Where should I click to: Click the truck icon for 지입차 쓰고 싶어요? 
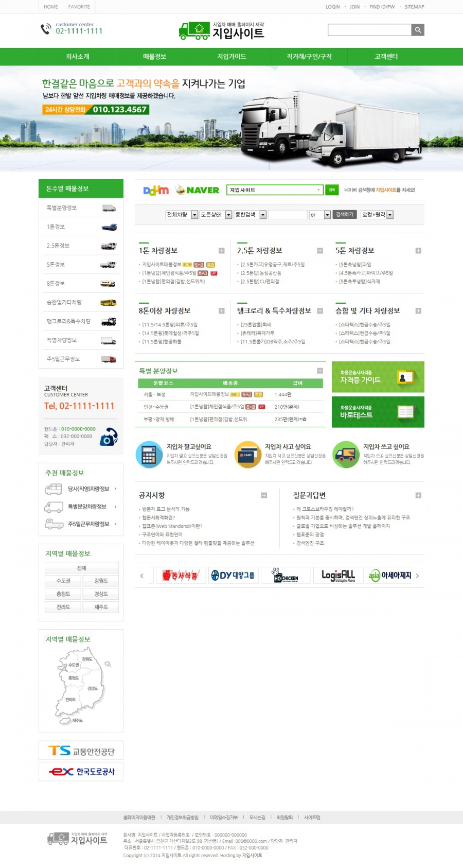click(346, 455)
